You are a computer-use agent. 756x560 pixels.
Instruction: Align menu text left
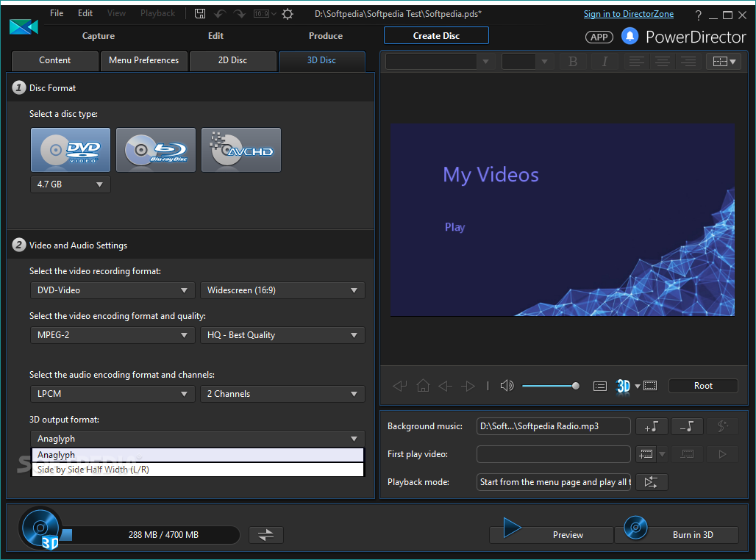[x=636, y=62]
